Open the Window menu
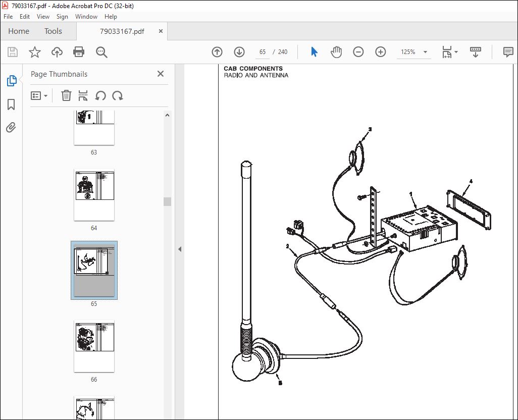This screenshot has height=420, width=518. (86, 17)
